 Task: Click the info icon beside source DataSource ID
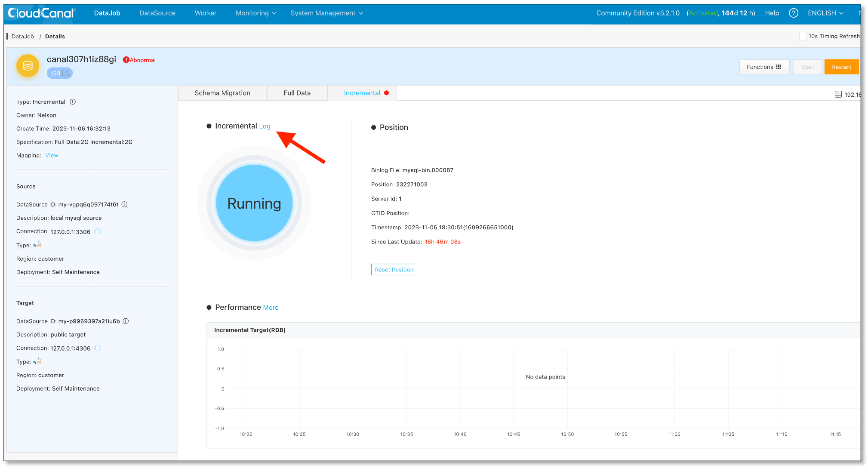pyautogui.click(x=124, y=204)
